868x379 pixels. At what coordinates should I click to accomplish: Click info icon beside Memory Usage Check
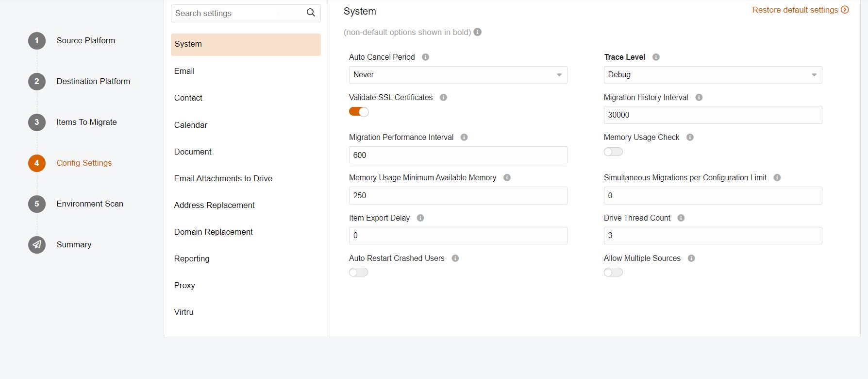tap(690, 138)
